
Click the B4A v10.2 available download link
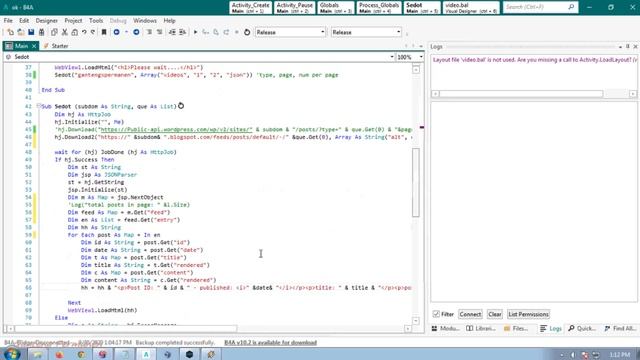[x=271, y=342]
